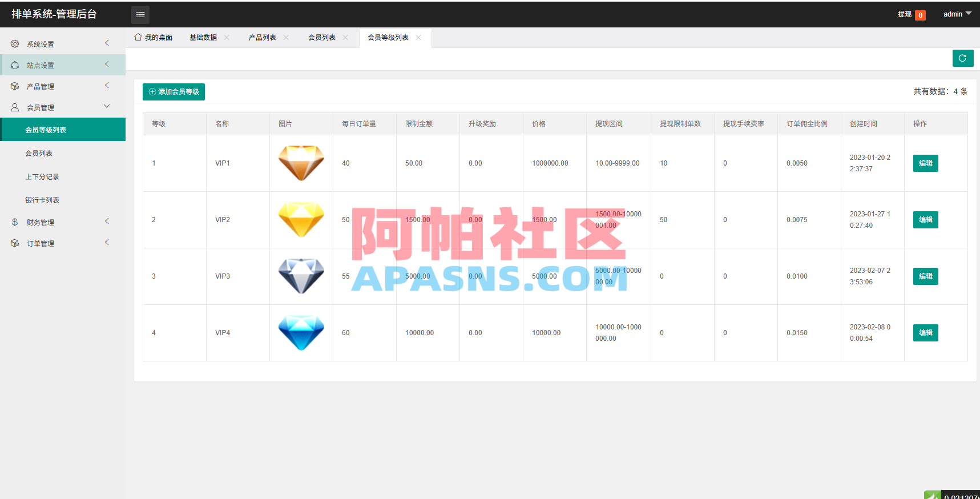This screenshot has height=499, width=980.
Task: Click 编辑 button for VIP3 row
Action: tap(925, 276)
